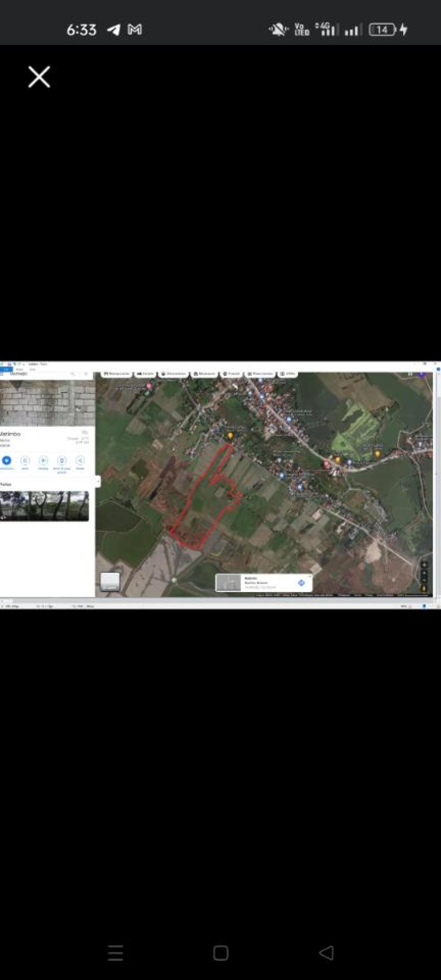Click the search magnifier in the Maps search box

[72, 374]
